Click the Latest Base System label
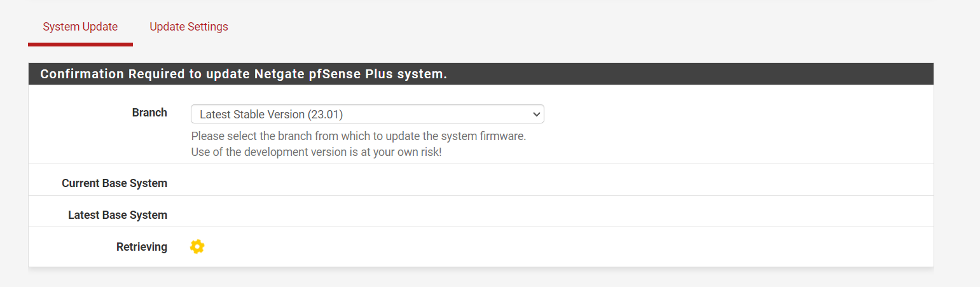 118,215
